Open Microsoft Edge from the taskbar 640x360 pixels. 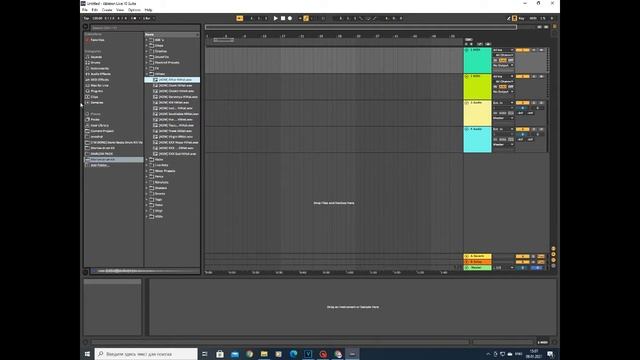293,354
